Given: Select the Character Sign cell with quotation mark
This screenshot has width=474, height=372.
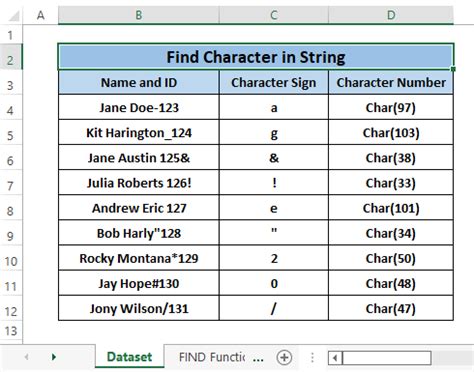Looking at the screenshot, I should click(274, 233).
